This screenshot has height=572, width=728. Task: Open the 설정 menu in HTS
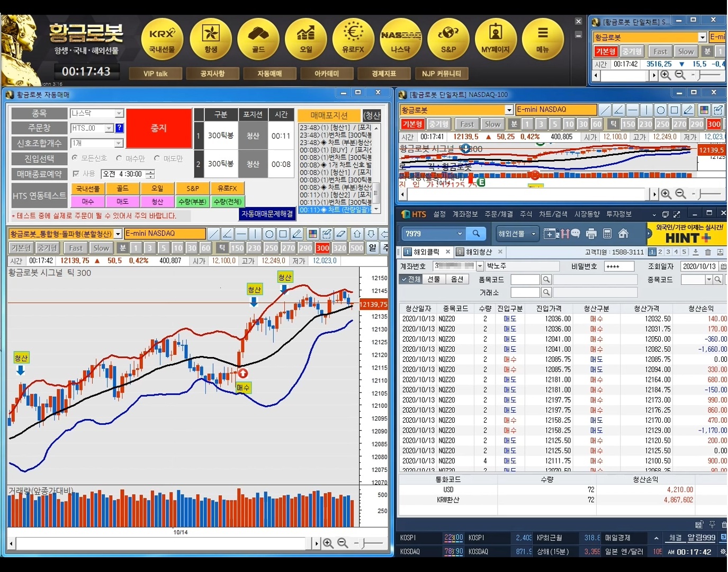coord(439,214)
